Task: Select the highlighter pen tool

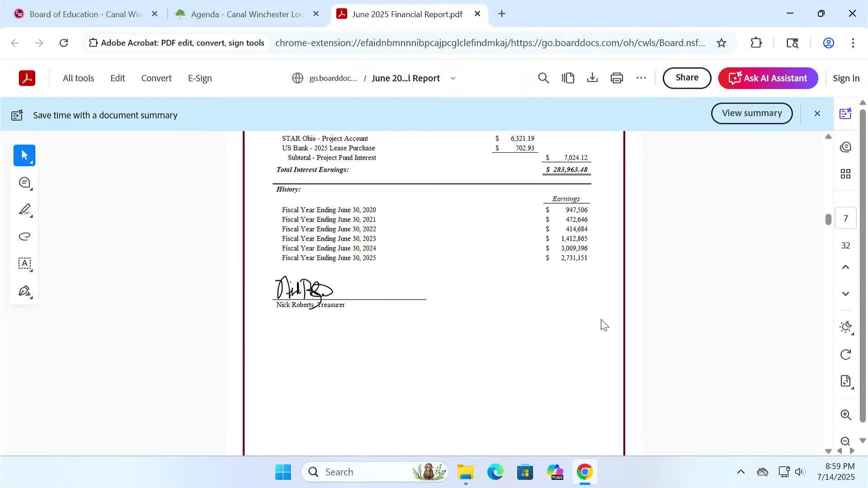Action: point(24,210)
